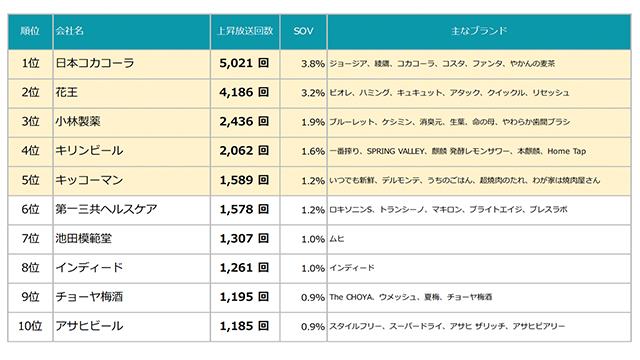Click the 1,195 回 broadcast count

[244, 297]
